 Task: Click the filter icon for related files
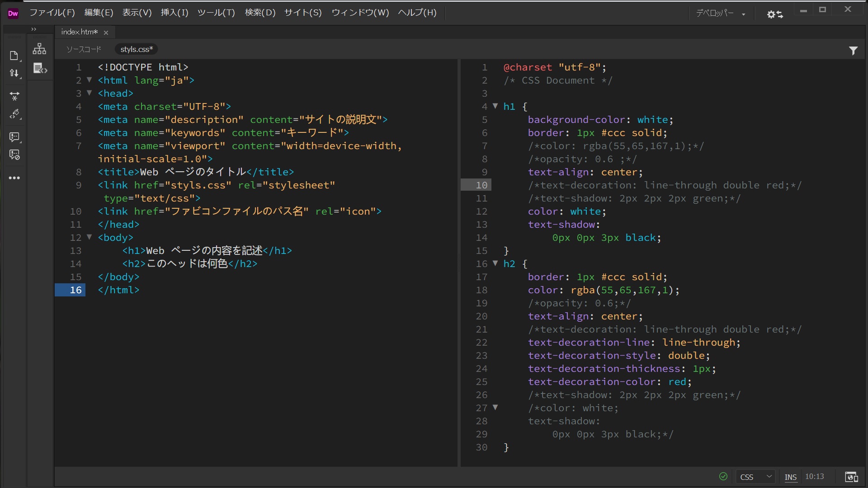click(x=853, y=51)
